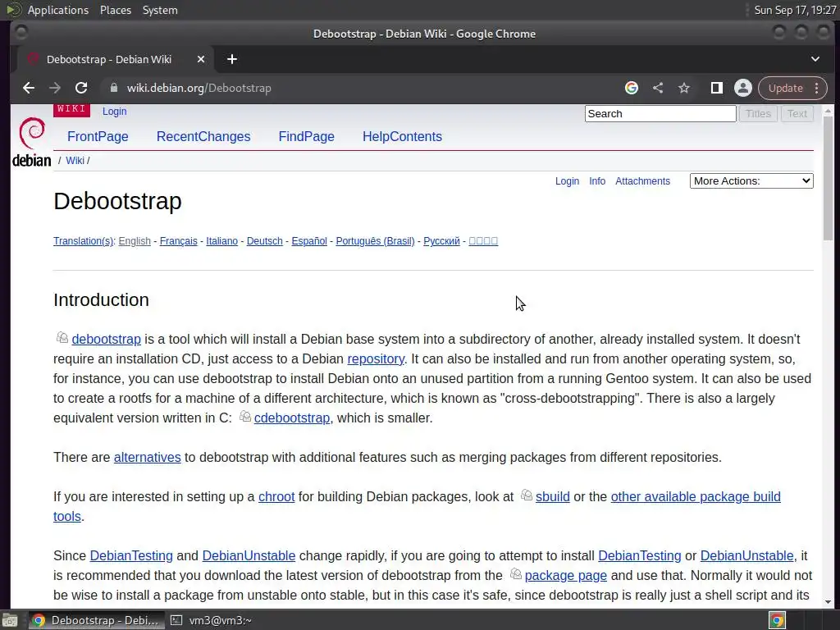Open HelpContents
Screen dimensions: 840x630
point(402,137)
